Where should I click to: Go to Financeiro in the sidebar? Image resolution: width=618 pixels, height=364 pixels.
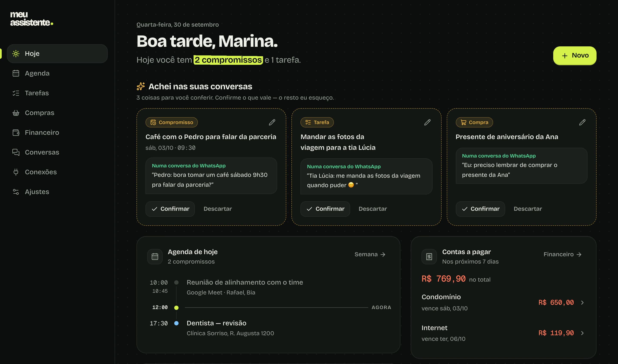[57, 132]
